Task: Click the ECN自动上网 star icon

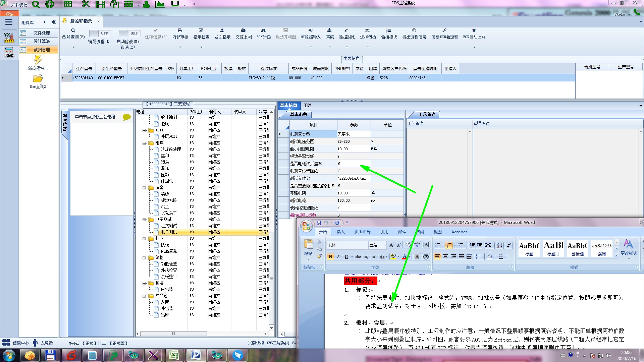Action: (x=474, y=31)
